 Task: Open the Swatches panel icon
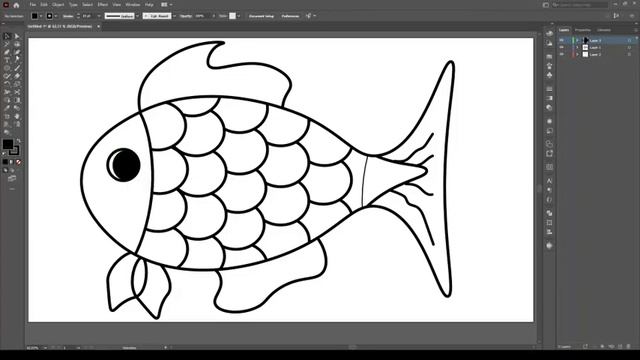click(x=549, y=56)
